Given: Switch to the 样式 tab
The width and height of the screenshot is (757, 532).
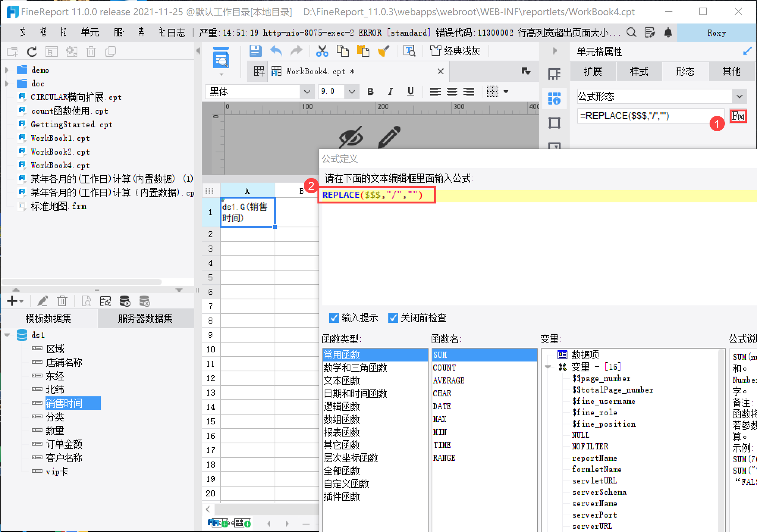Looking at the screenshot, I should (x=639, y=71).
